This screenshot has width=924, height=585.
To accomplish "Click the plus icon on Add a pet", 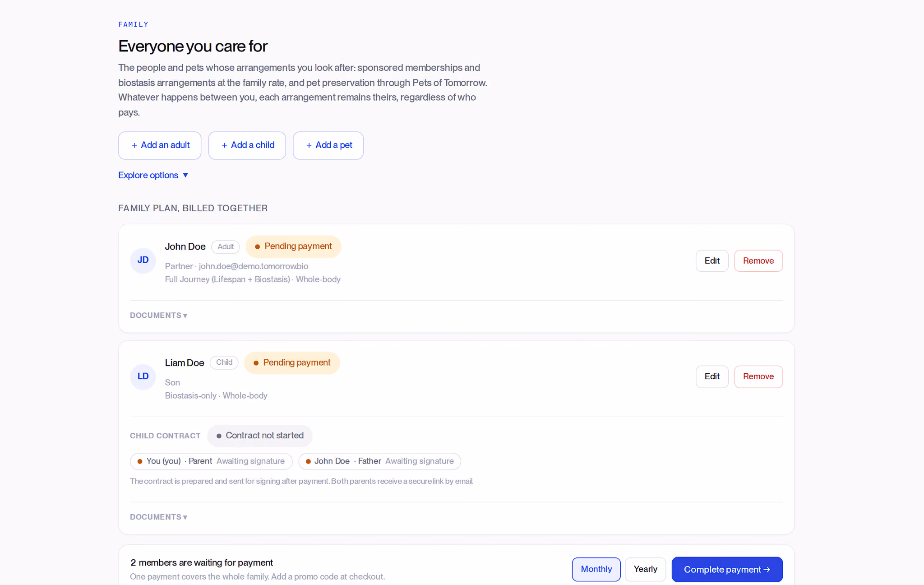I will 309,145.
